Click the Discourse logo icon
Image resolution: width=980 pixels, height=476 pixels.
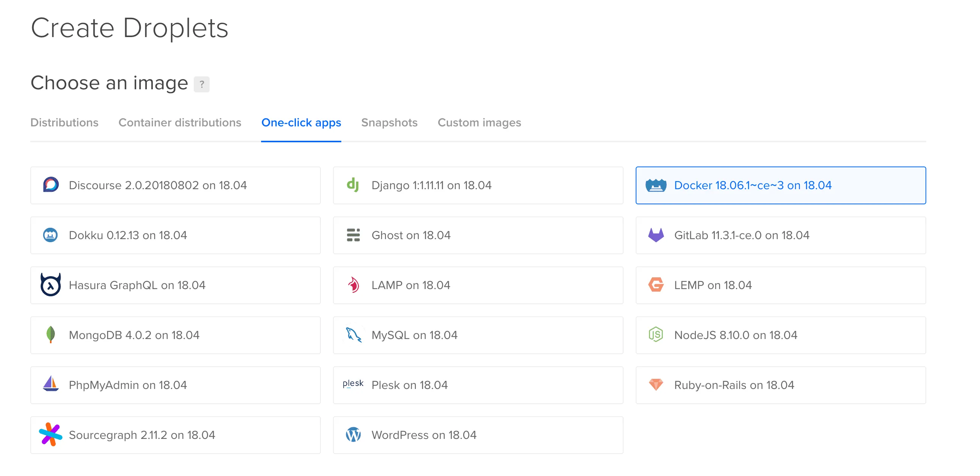(x=51, y=185)
